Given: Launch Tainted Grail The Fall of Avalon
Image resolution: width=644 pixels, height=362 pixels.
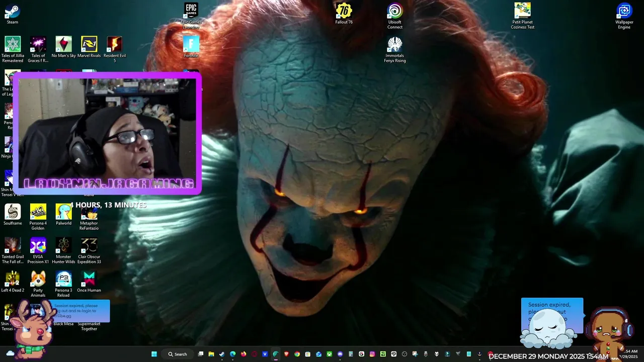Looking at the screenshot, I should pyautogui.click(x=13, y=250).
